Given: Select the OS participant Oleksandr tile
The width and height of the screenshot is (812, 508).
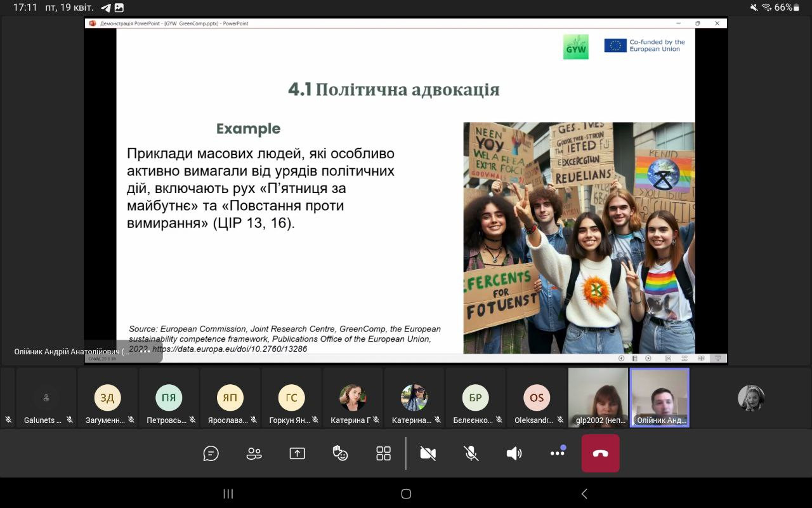Looking at the screenshot, I should [537, 398].
